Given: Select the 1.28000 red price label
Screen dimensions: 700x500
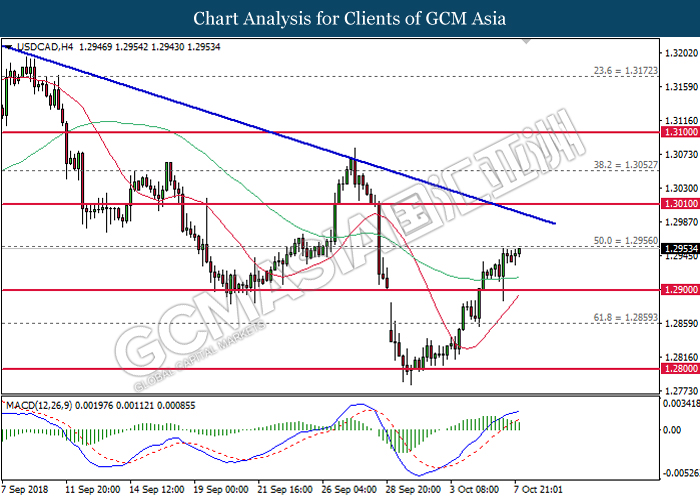Looking at the screenshot, I should click(x=681, y=369).
